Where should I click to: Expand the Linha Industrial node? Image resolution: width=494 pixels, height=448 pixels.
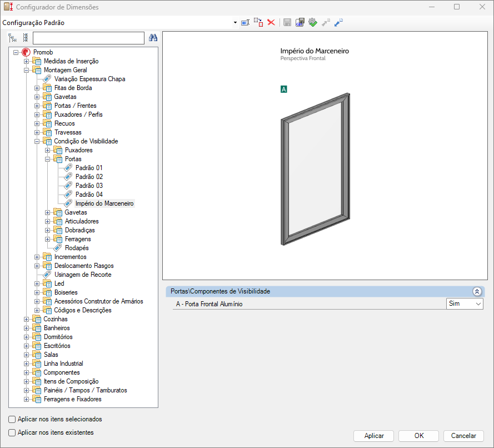27,364
